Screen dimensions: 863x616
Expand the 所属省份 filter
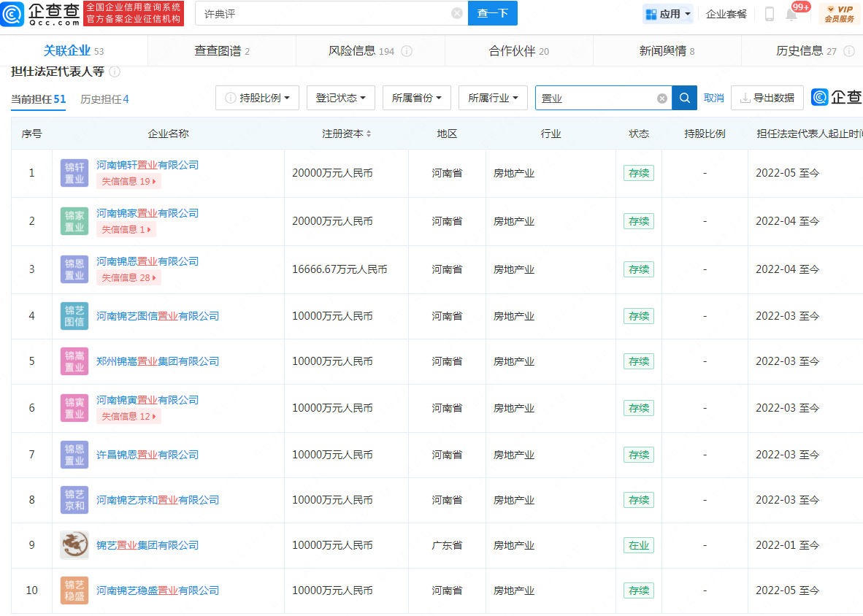[x=416, y=98]
